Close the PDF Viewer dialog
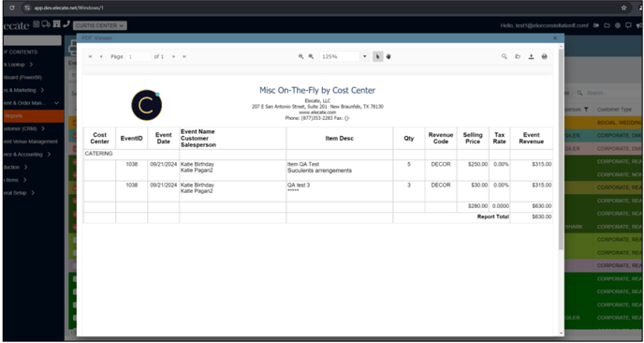 (555, 37)
